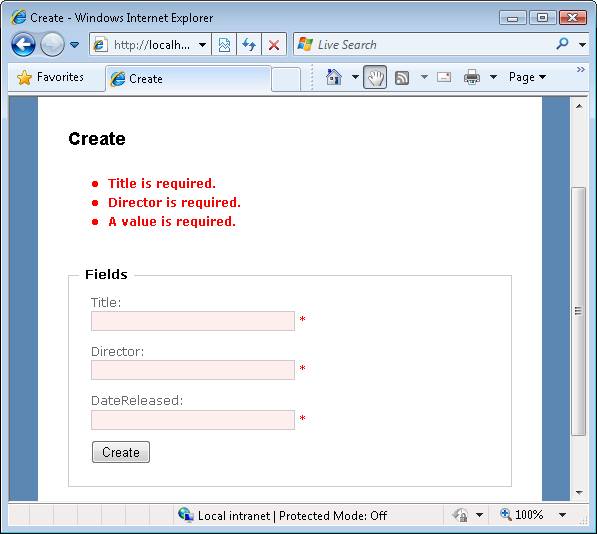Click the RSS feeds icon
The height and width of the screenshot is (534, 597).
point(402,78)
